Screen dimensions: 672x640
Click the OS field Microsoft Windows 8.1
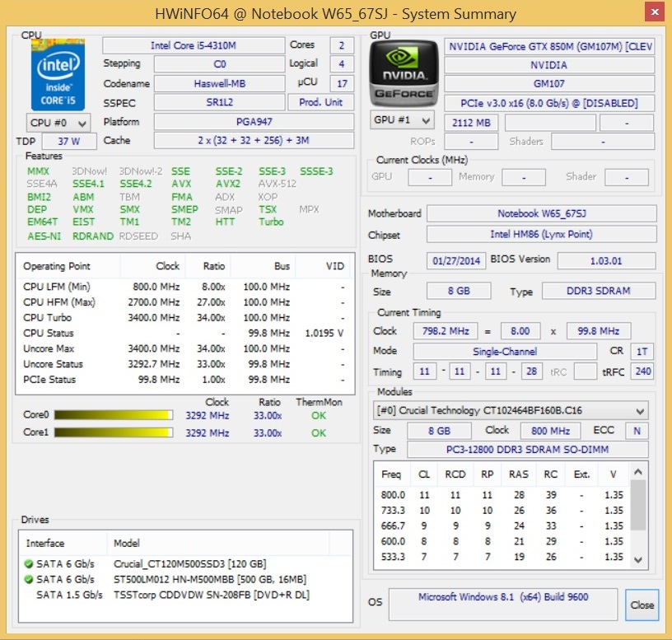503,605
